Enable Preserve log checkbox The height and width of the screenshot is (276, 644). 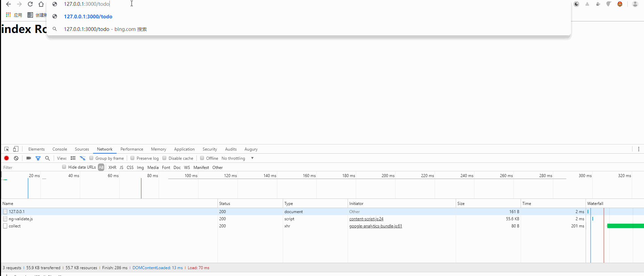click(133, 158)
